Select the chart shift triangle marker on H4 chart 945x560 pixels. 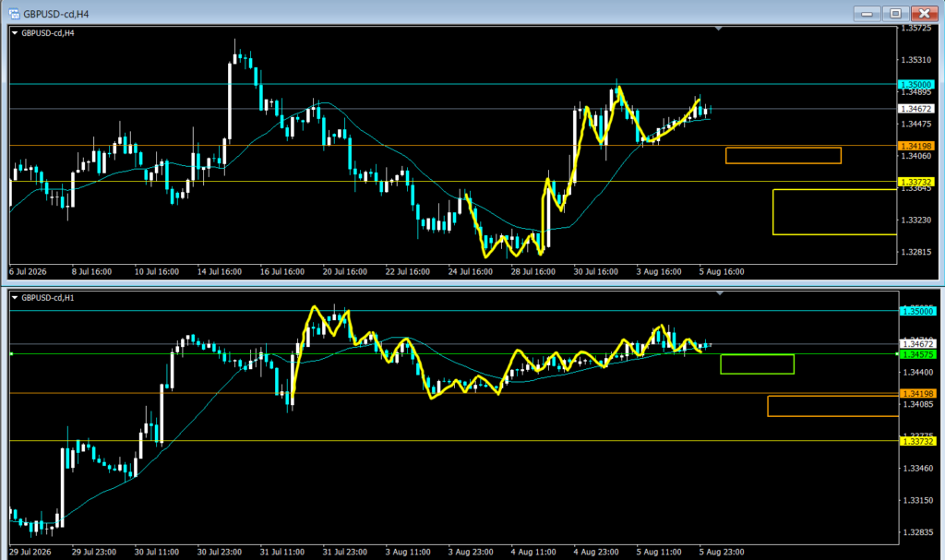[718, 29]
